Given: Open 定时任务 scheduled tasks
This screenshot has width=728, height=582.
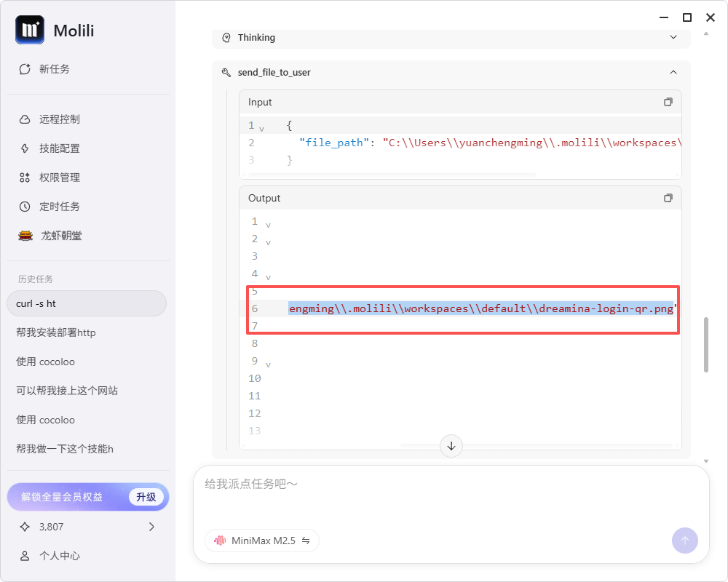Looking at the screenshot, I should pyautogui.click(x=59, y=207).
